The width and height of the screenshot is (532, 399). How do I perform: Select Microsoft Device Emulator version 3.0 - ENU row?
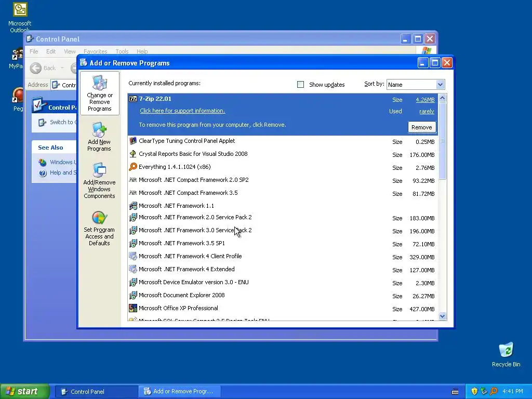click(x=283, y=283)
